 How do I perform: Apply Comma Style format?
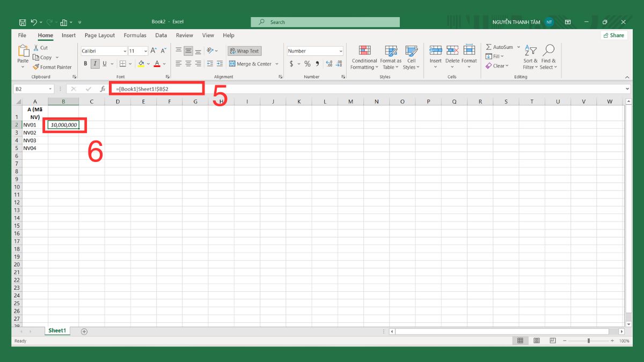pos(317,63)
